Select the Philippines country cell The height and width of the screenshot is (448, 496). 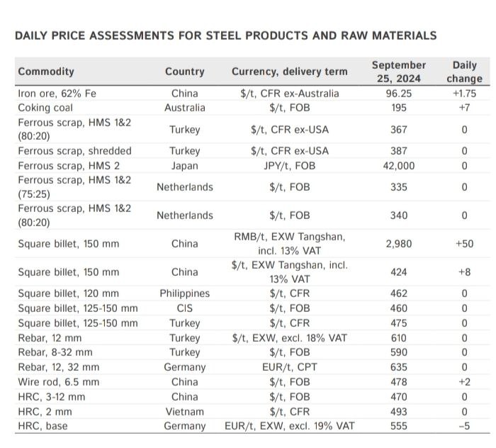pos(185,293)
